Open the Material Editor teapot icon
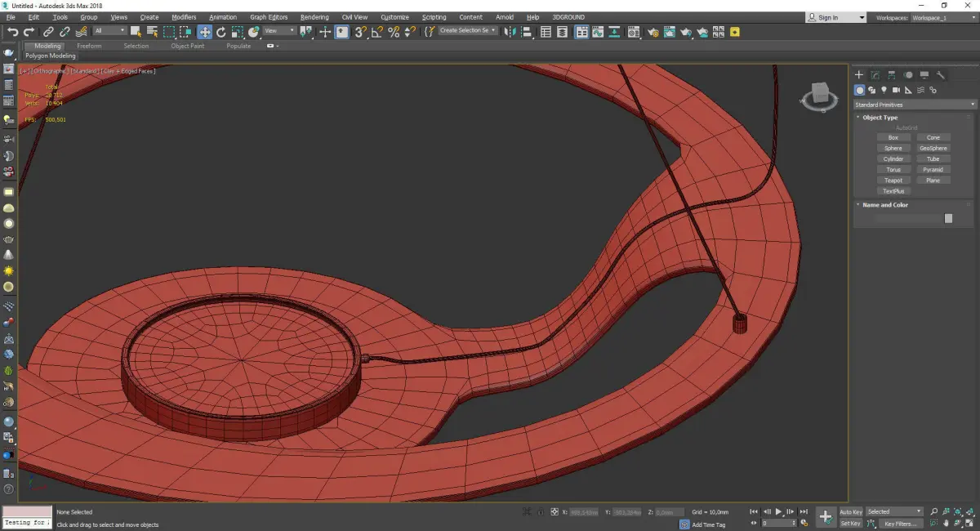The image size is (980, 531). click(x=653, y=32)
